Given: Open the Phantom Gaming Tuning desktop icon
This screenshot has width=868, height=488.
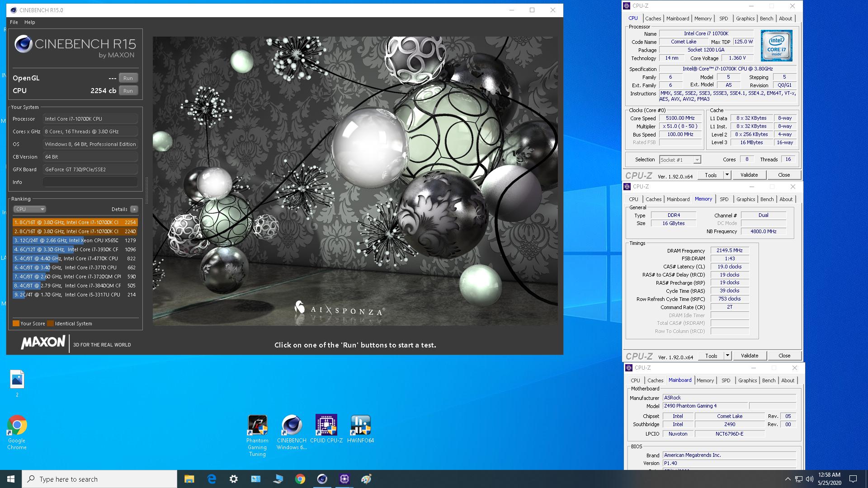Looking at the screenshot, I should (x=257, y=426).
